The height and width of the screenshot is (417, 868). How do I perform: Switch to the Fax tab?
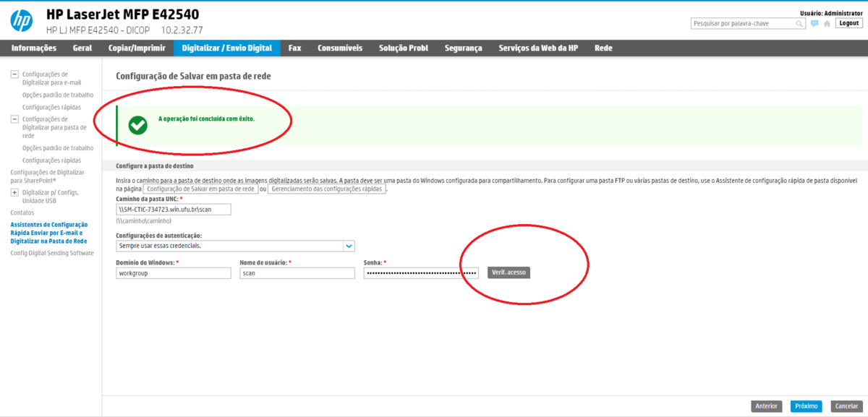pyautogui.click(x=294, y=48)
